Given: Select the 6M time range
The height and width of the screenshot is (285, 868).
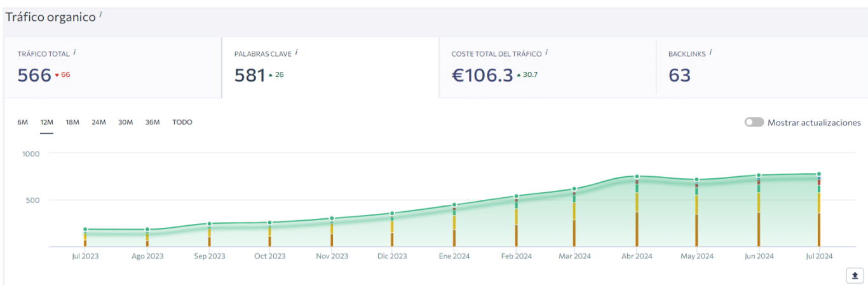Looking at the screenshot, I should (x=23, y=122).
